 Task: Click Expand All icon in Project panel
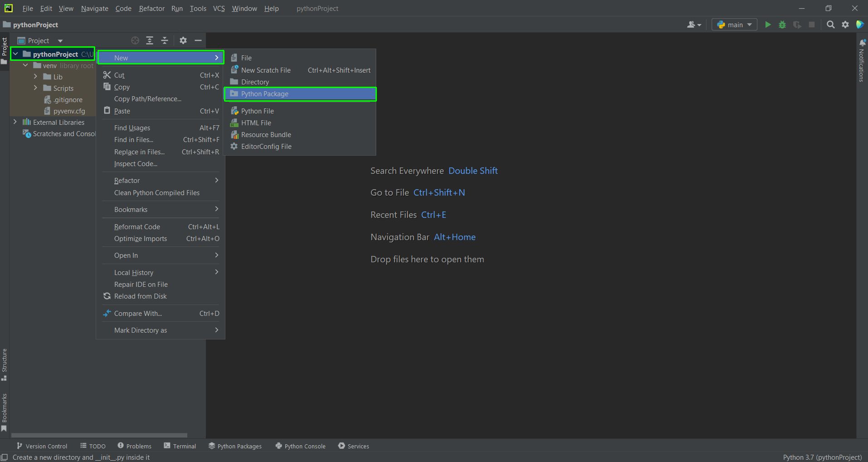(x=150, y=40)
